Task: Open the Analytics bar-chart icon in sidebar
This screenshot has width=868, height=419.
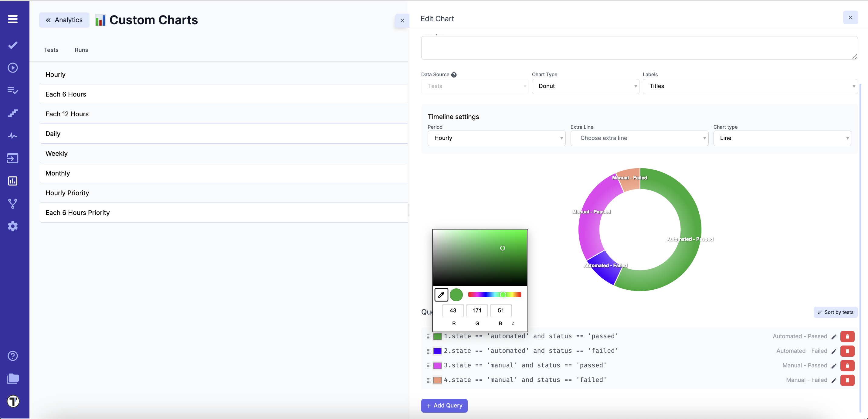Action: 12,181
